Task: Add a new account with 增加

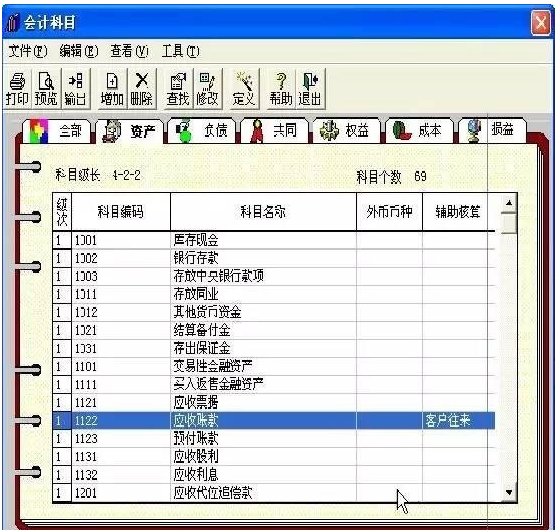Action: click(x=112, y=89)
